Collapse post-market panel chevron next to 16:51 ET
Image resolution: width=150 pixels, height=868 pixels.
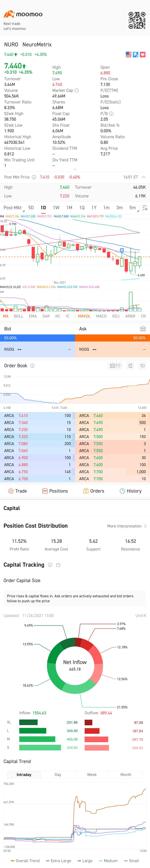(144, 177)
